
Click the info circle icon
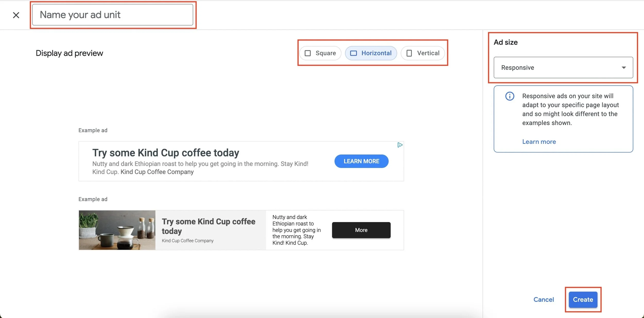coord(510,96)
